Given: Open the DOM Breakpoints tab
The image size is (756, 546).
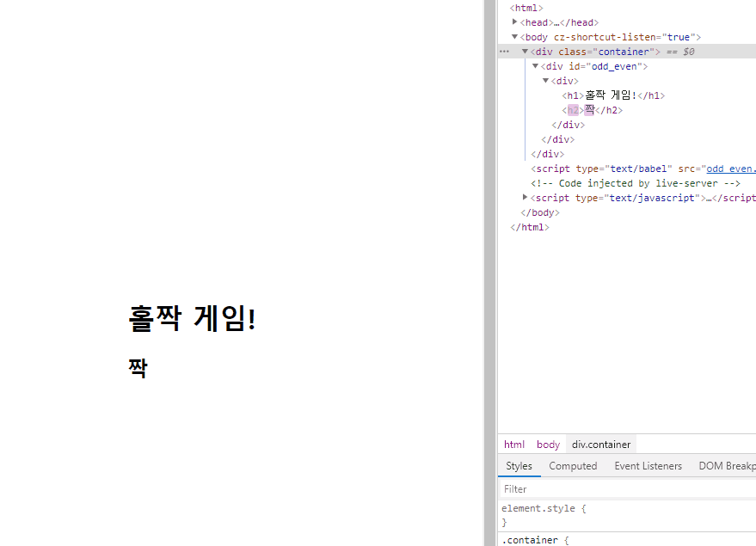Looking at the screenshot, I should [727, 466].
